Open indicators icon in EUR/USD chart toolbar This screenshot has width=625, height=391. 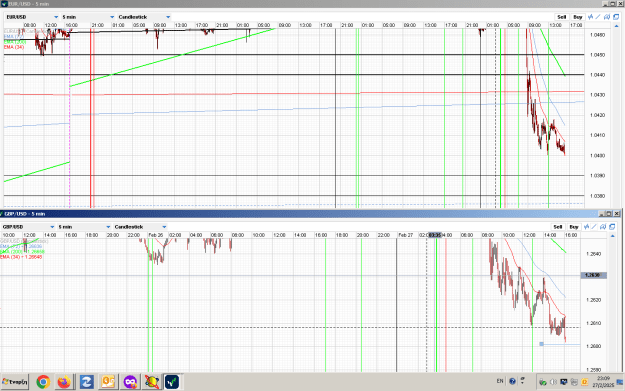point(590,17)
